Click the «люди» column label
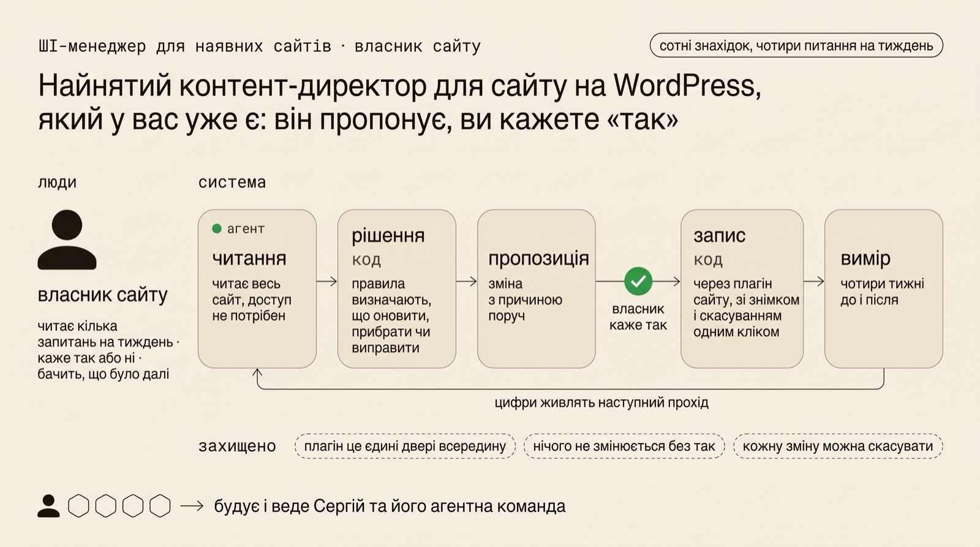This screenshot has height=547, width=980. tap(57, 182)
